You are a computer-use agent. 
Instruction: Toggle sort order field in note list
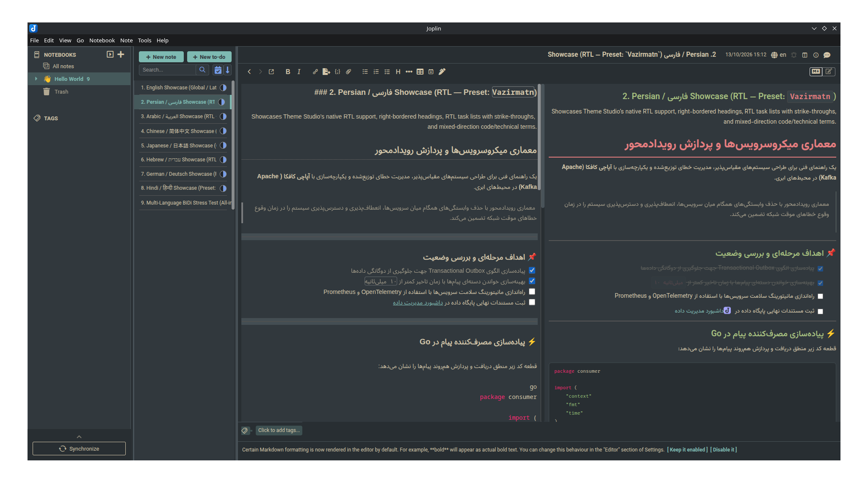218,70
